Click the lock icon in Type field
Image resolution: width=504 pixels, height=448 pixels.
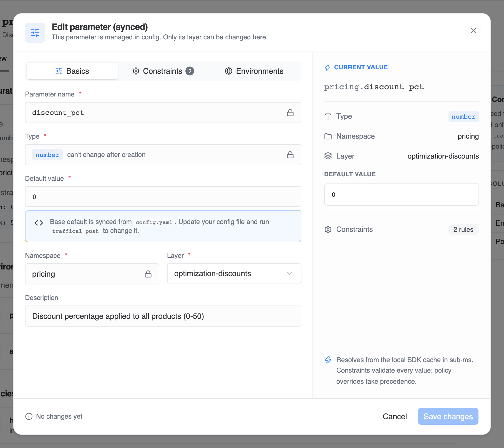tap(290, 155)
